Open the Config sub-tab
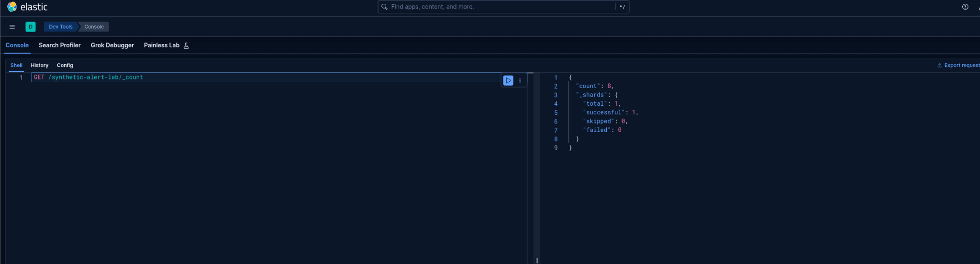The height and width of the screenshot is (264, 980). click(x=65, y=65)
